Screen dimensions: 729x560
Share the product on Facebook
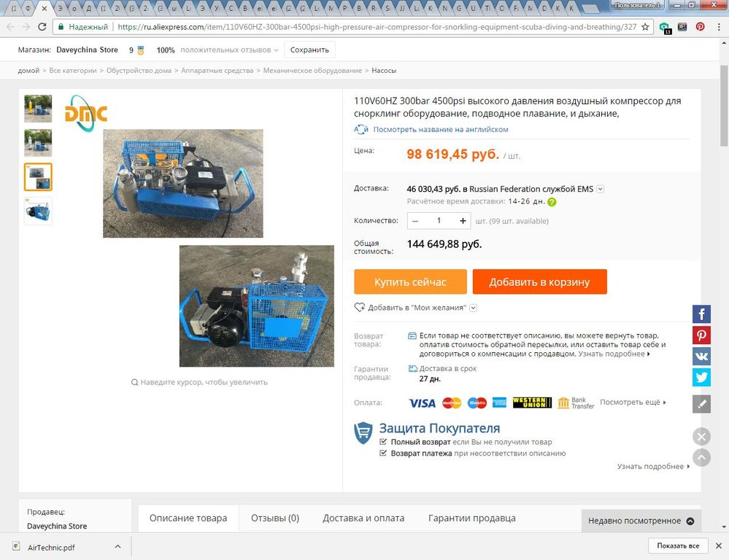[701, 314]
